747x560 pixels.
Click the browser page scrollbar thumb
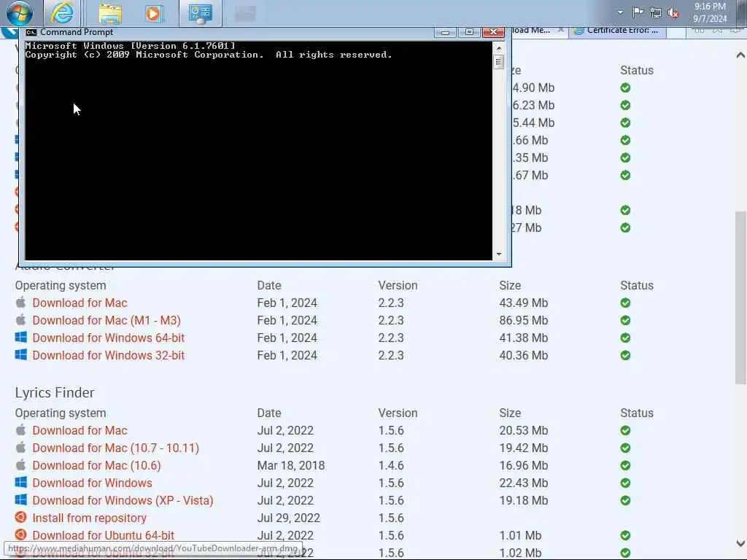[x=740, y=297]
